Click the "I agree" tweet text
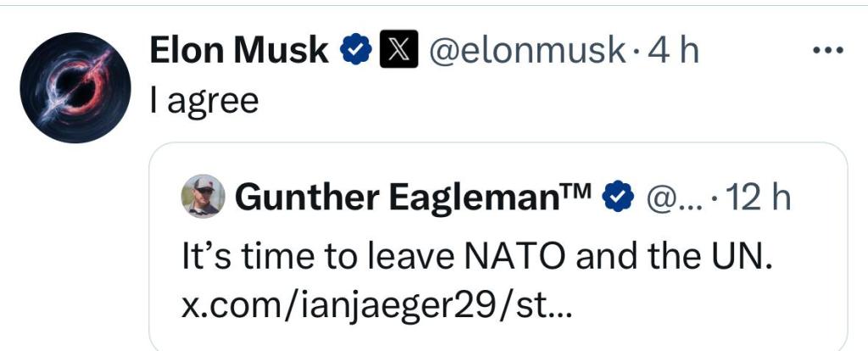Image resolution: width=868 pixels, height=351 pixels. [x=203, y=101]
